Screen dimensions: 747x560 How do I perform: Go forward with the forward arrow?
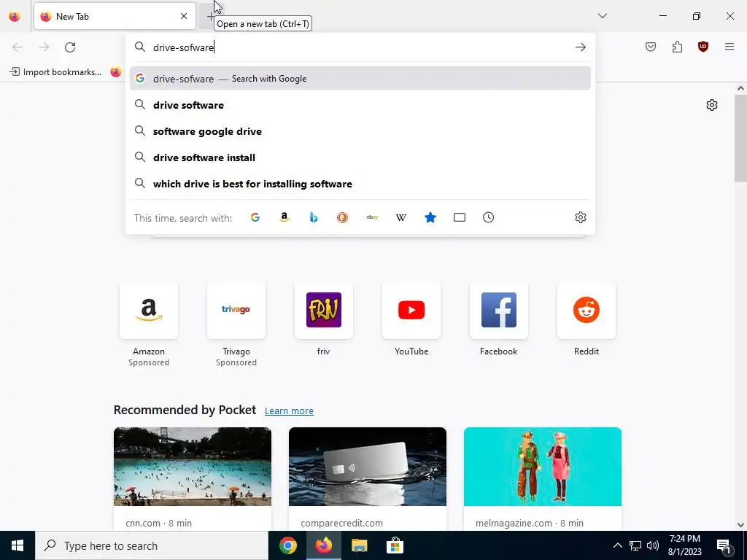pyautogui.click(x=44, y=47)
